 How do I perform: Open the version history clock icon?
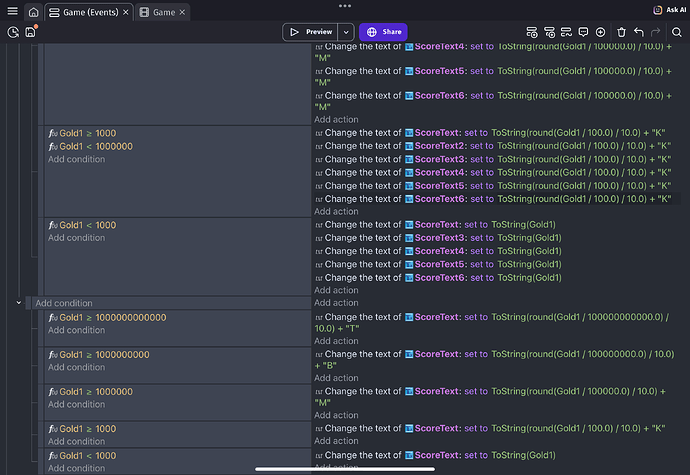13,32
